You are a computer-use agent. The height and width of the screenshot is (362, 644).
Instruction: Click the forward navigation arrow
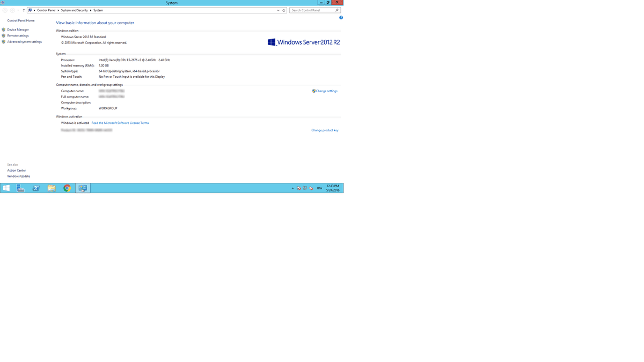click(x=12, y=10)
